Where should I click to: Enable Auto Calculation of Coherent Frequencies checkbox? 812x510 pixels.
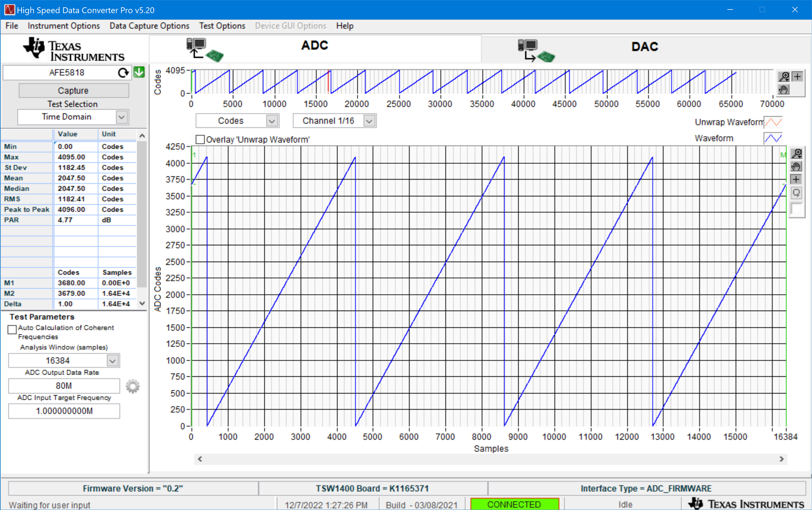(x=12, y=329)
